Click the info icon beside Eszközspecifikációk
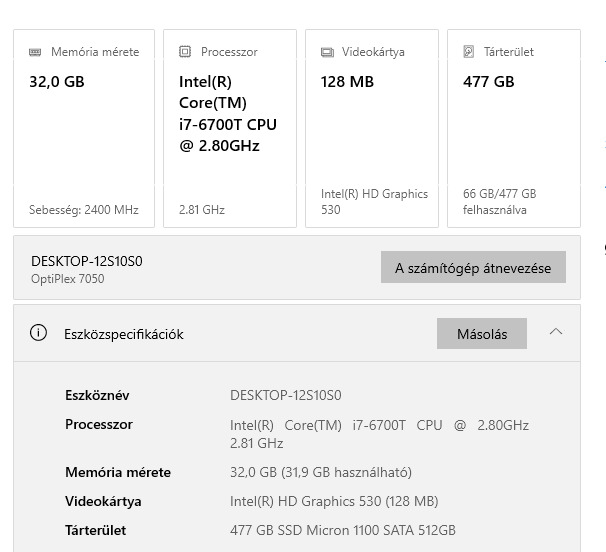This screenshot has width=606, height=552. coord(39,334)
